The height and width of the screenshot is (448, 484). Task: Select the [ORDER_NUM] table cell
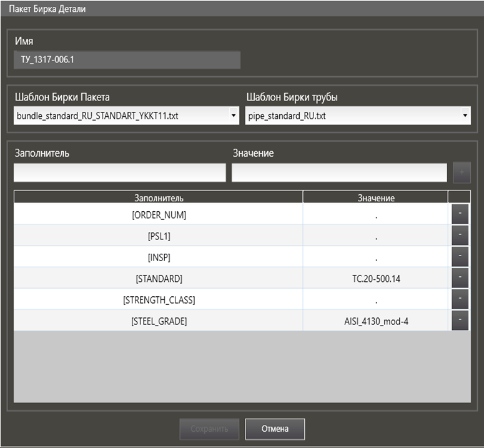[x=159, y=214]
